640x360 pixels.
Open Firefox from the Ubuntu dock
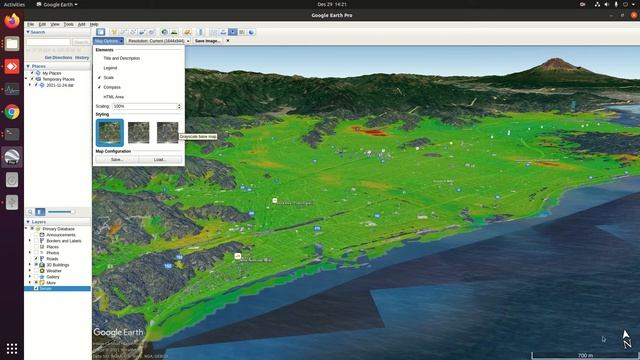[12, 20]
